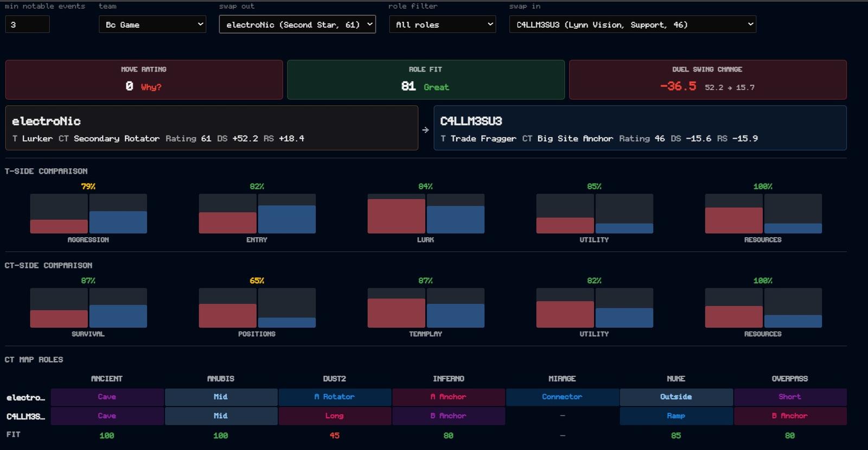This screenshot has height=450, width=868.
Task: Open the All roles filter dropdown
Action: click(442, 24)
